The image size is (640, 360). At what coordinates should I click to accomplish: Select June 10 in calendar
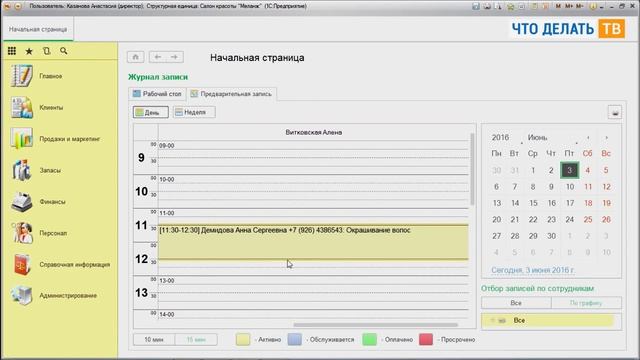pyautogui.click(x=570, y=187)
